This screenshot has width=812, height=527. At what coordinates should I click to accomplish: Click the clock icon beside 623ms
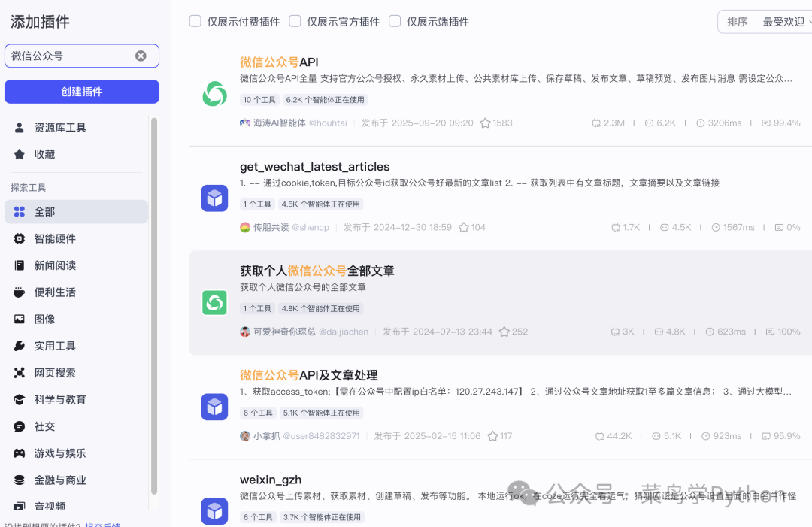(x=710, y=332)
